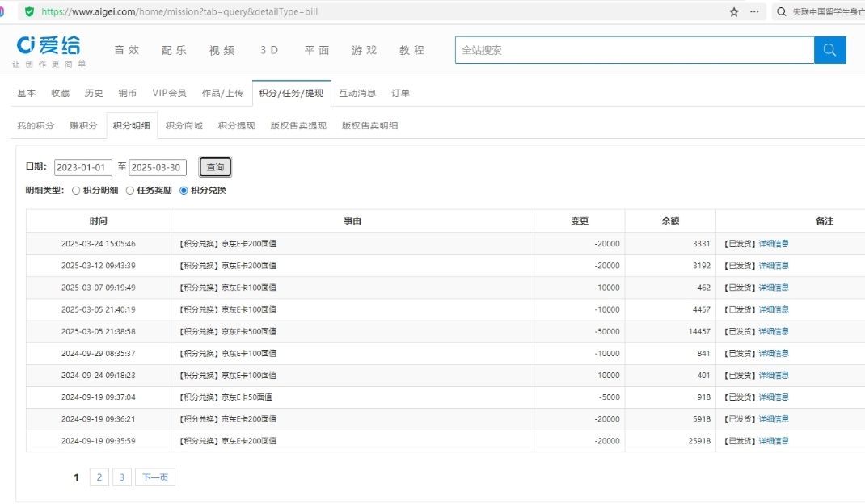865x504 pixels.
Task: Open 详细信息 for 2024-09-19 09:36:21 row
Action: [x=774, y=419]
